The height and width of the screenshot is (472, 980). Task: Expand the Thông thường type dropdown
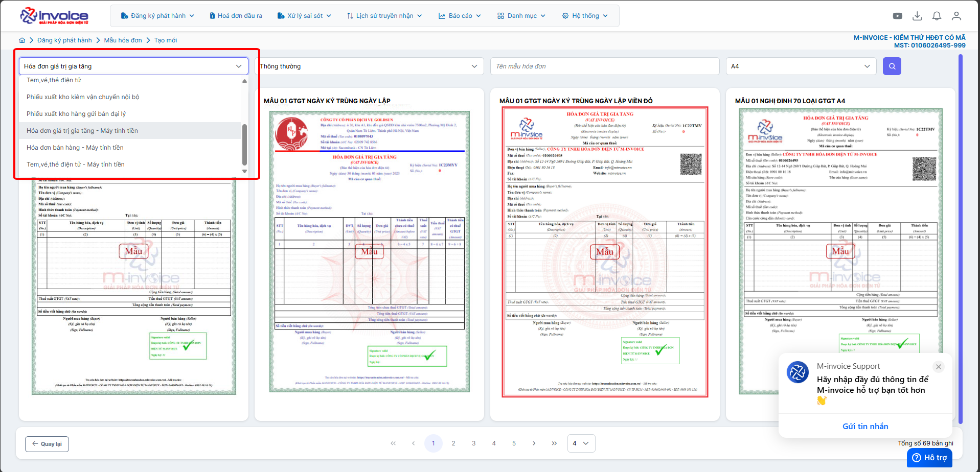click(x=369, y=66)
